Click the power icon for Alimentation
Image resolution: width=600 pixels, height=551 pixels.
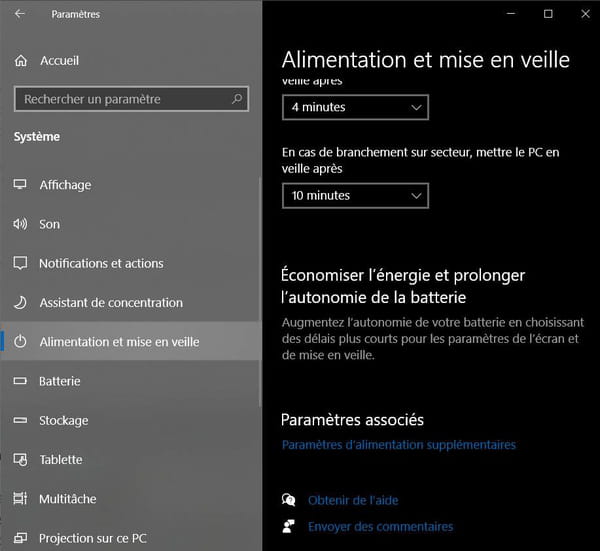pos(20,341)
